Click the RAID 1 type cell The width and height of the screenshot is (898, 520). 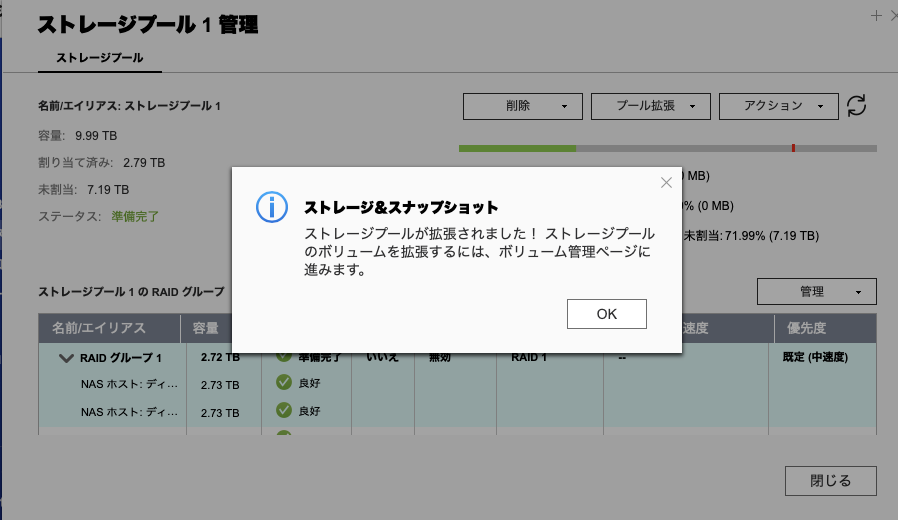529,357
